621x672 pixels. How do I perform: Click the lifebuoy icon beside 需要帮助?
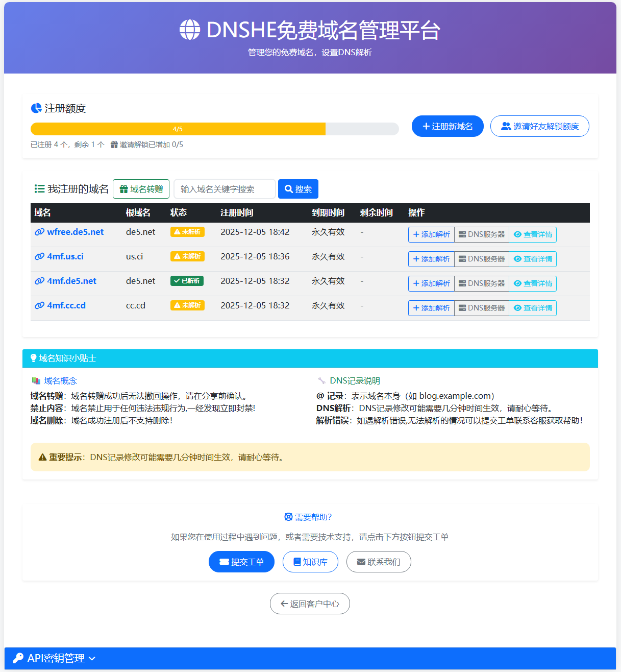(x=288, y=517)
